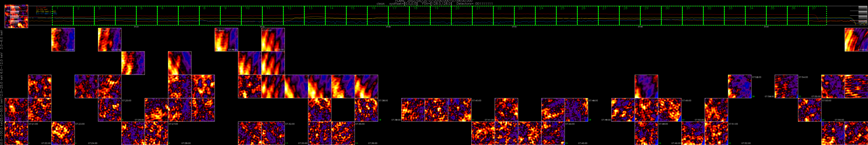Select time interval 1 on the light curve
868x145 pixels.
[x=63, y=16]
